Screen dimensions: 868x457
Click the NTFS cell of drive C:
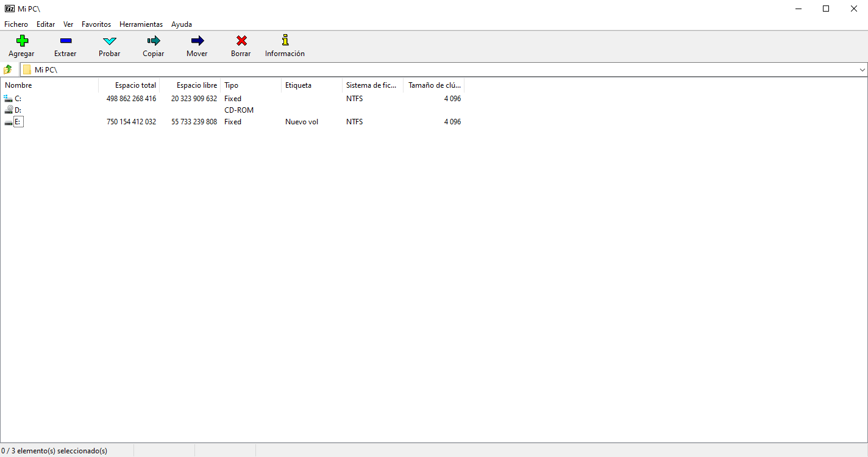tap(354, 99)
